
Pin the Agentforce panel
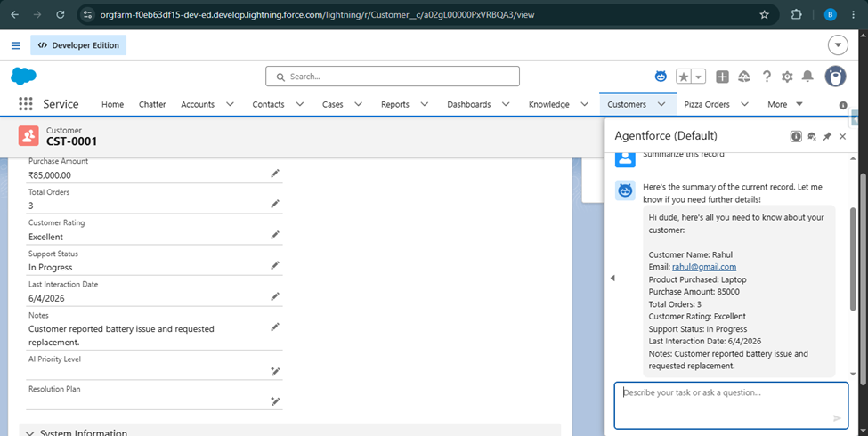click(x=827, y=136)
